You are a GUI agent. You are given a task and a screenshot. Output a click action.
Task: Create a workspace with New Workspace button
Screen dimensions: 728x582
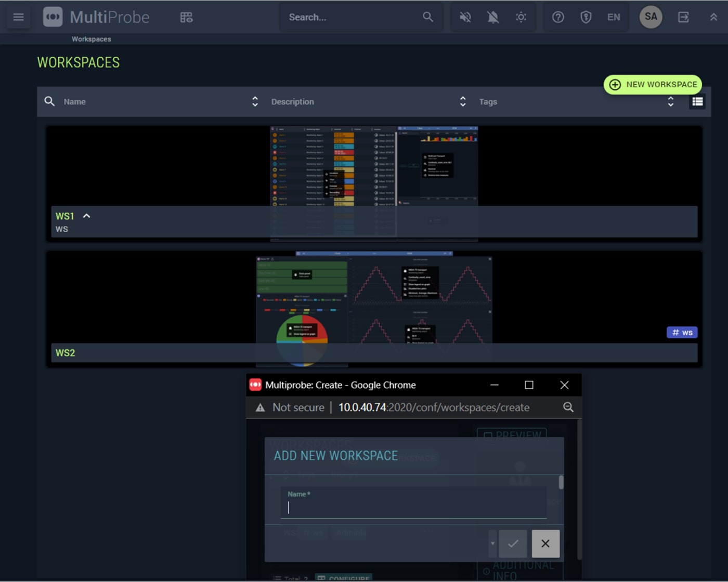(653, 84)
